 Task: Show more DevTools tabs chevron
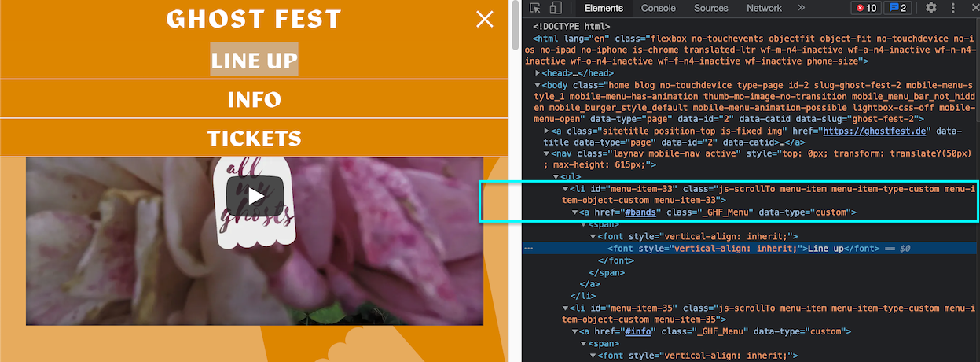pos(802,8)
